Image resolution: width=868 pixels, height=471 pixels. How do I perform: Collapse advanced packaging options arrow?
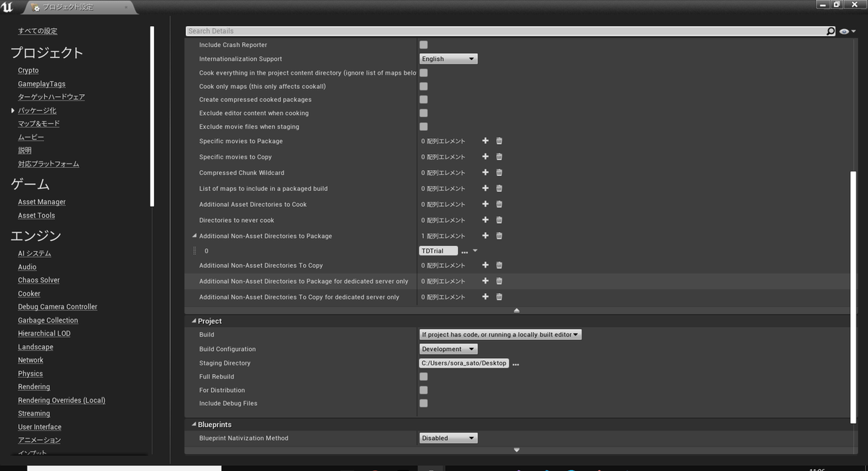[x=516, y=310]
